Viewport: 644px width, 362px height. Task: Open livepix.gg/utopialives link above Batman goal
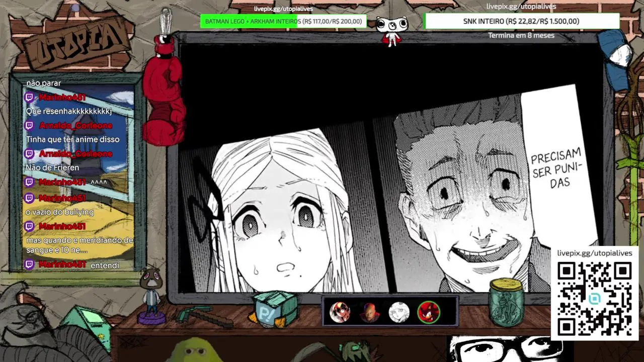pos(283,9)
